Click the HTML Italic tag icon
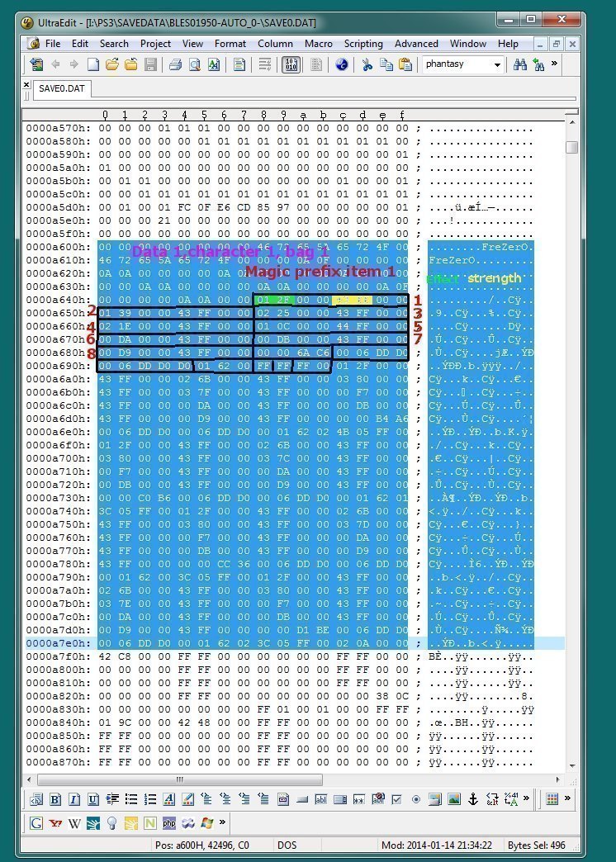Screen dimensions: 616x862 75,799
